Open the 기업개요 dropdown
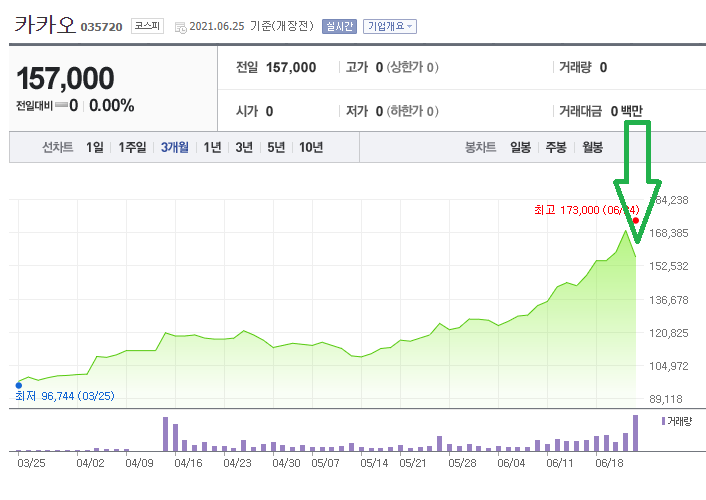This screenshot has height=500, width=706. [389, 27]
